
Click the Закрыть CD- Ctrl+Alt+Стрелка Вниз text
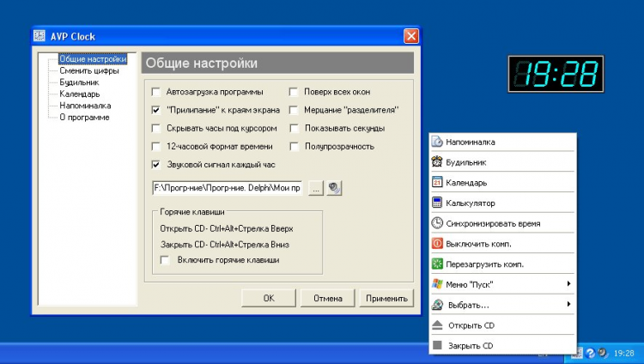(225, 245)
